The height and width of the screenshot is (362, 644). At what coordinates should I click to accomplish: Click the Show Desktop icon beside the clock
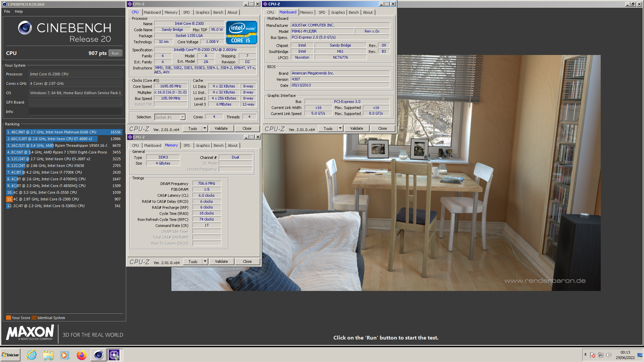point(640,355)
